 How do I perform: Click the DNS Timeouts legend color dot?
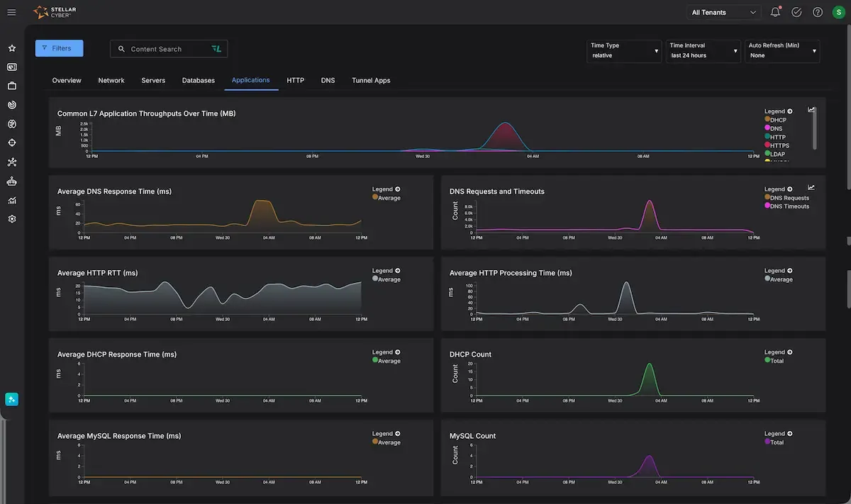coord(767,206)
